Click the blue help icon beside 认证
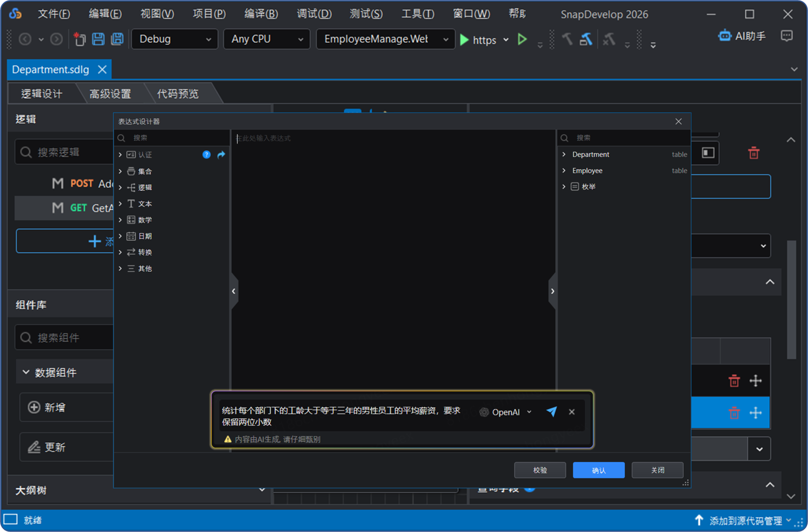This screenshot has height=532, width=808. pos(207,155)
